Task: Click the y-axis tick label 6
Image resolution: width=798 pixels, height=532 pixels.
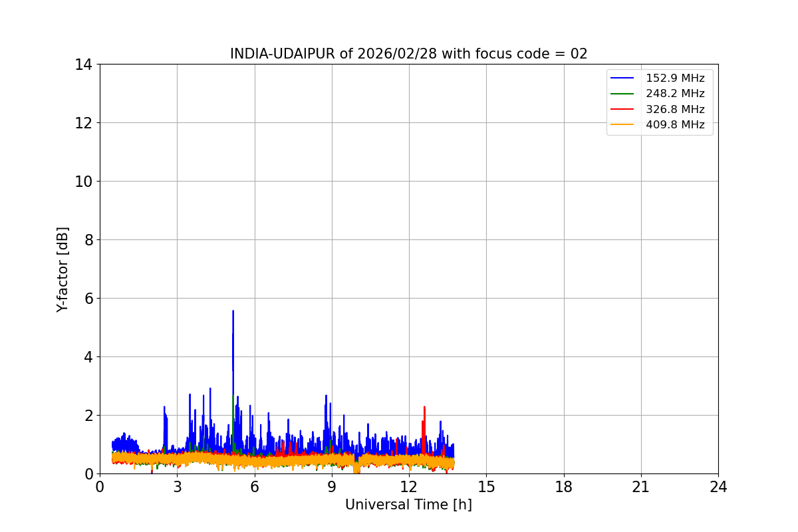Action: (88, 299)
